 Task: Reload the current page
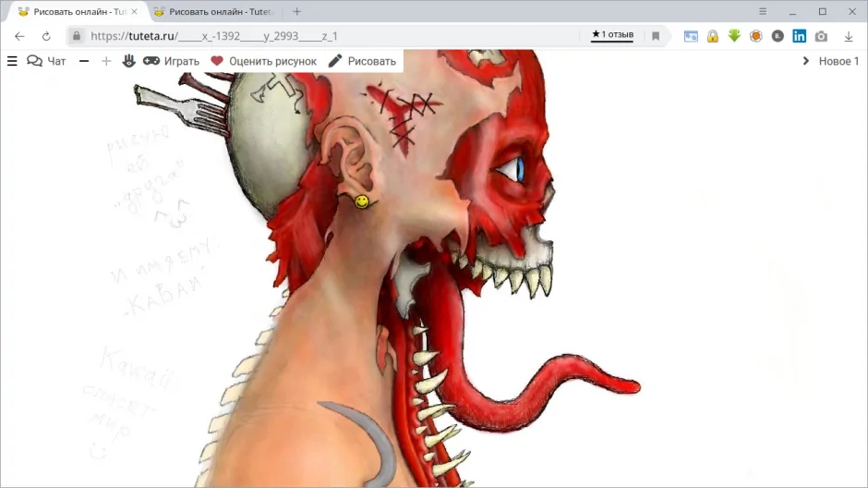click(x=46, y=36)
